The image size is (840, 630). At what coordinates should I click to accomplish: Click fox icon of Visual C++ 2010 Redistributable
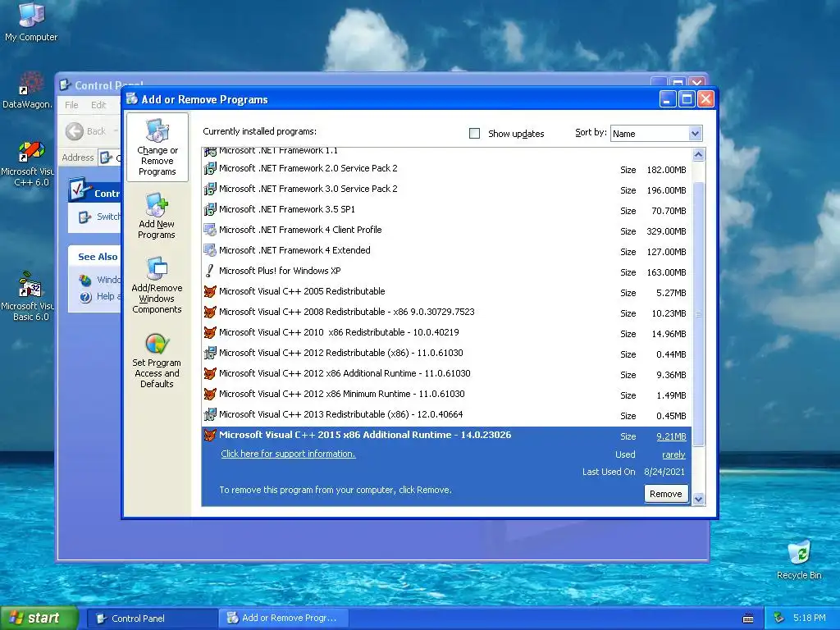[x=210, y=333]
